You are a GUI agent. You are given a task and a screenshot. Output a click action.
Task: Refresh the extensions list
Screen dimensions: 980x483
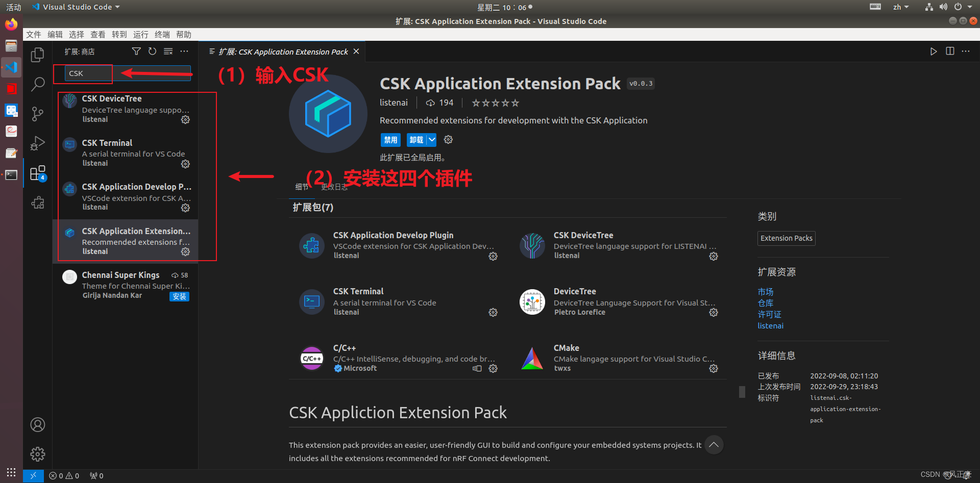pyautogui.click(x=152, y=51)
